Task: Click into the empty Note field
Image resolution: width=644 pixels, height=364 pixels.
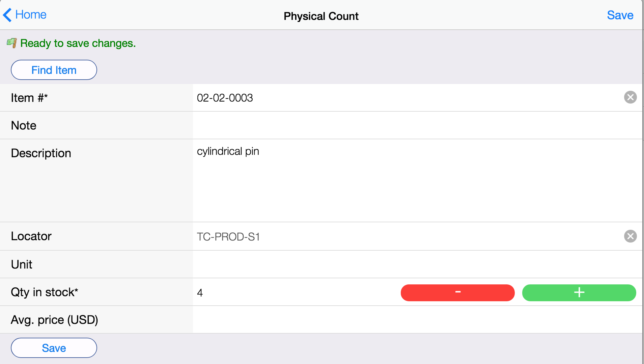Action: coord(418,125)
